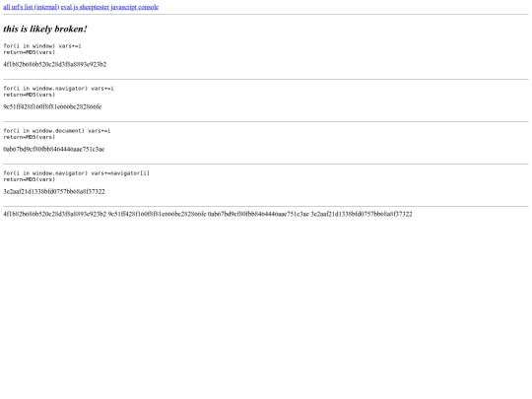
Task: Click the "this is likely broken!" heading
Action: point(45,29)
